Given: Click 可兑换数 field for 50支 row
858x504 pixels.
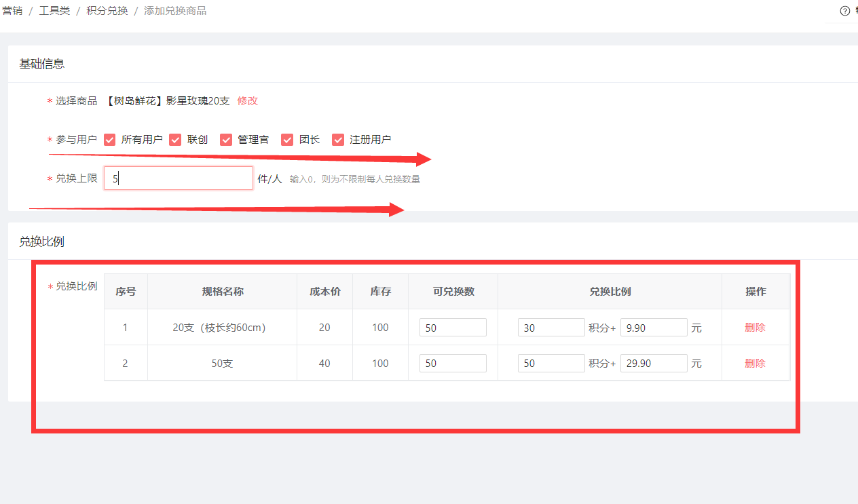Looking at the screenshot, I should pyautogui.click(x=453, y=364).
